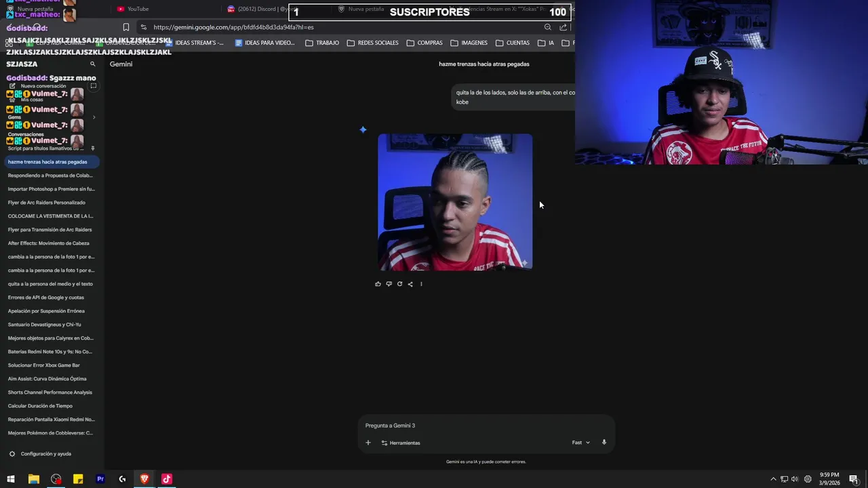Open 'Baterías Redmi Note 10s y 9s: No Co...'

point(50,352)
